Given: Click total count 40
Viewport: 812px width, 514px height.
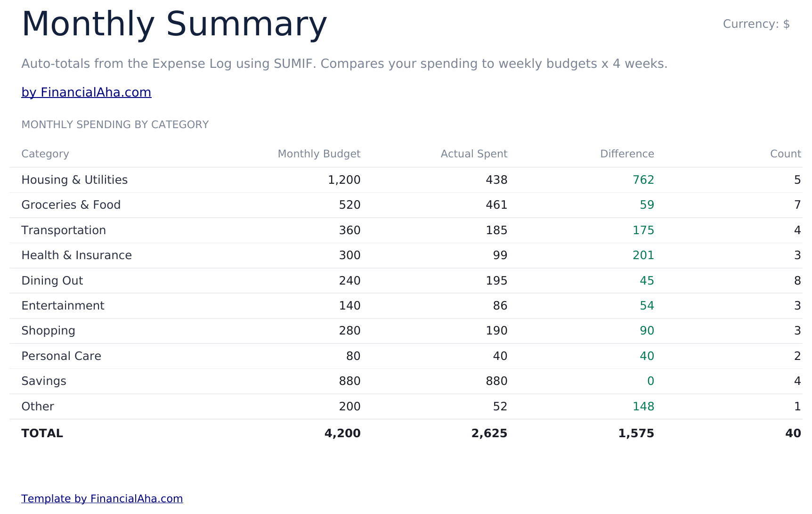Looking at the screenshot, I should pyautogui.click(x=793, y=433).
